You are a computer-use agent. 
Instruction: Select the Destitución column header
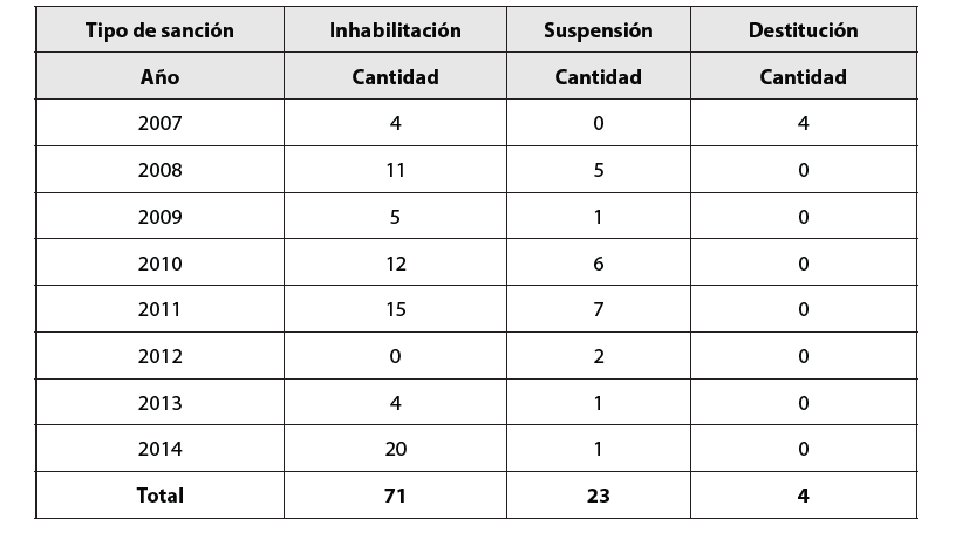(803, 30)
